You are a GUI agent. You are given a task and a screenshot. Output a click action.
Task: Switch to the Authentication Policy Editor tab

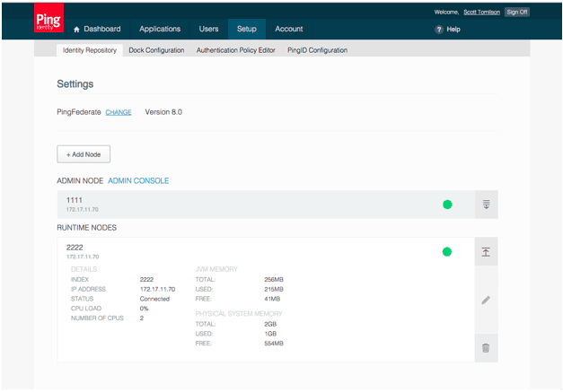235,50
